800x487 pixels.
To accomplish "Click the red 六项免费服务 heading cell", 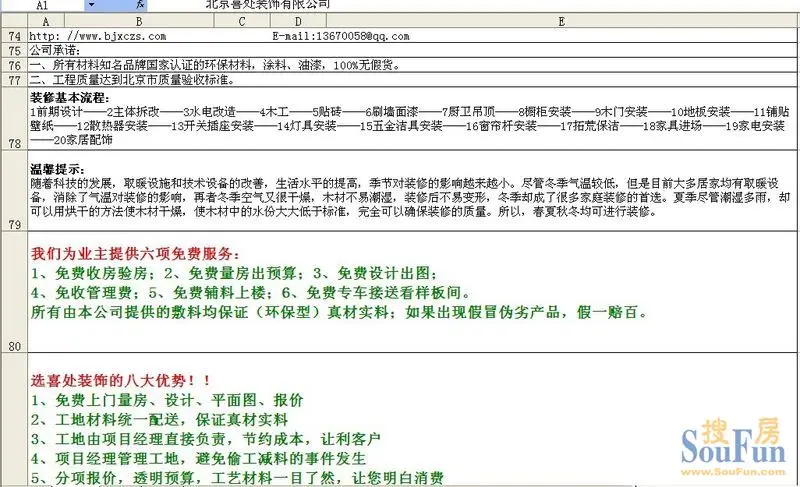I will [140, 254].
